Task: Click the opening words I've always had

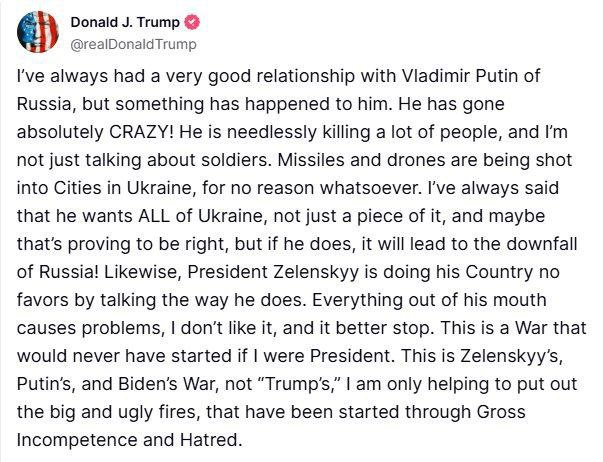Action: coord(81,76)
